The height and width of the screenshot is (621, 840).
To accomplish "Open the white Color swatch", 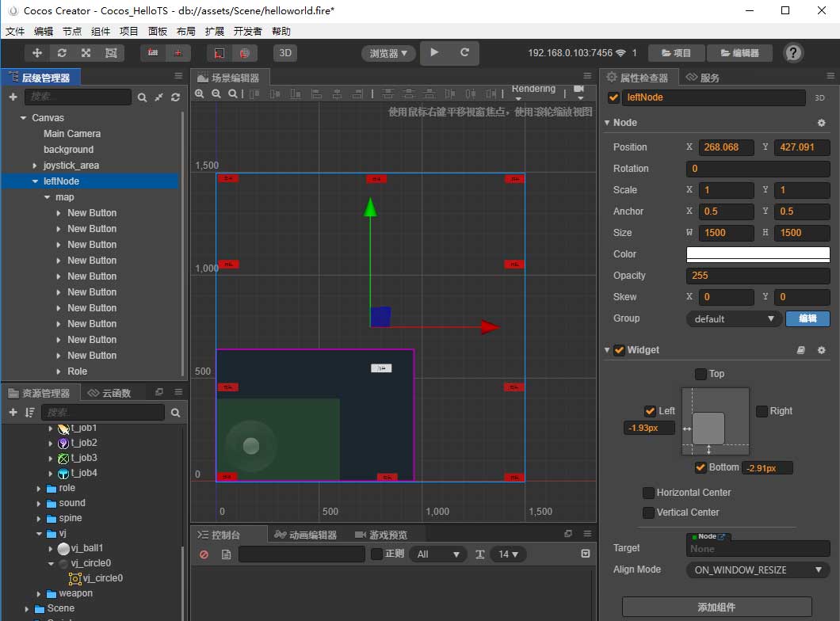I will (x=758, y=254).
